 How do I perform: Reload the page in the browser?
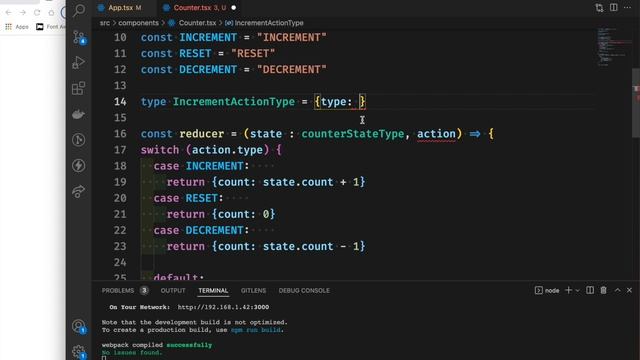pos(37,13)
